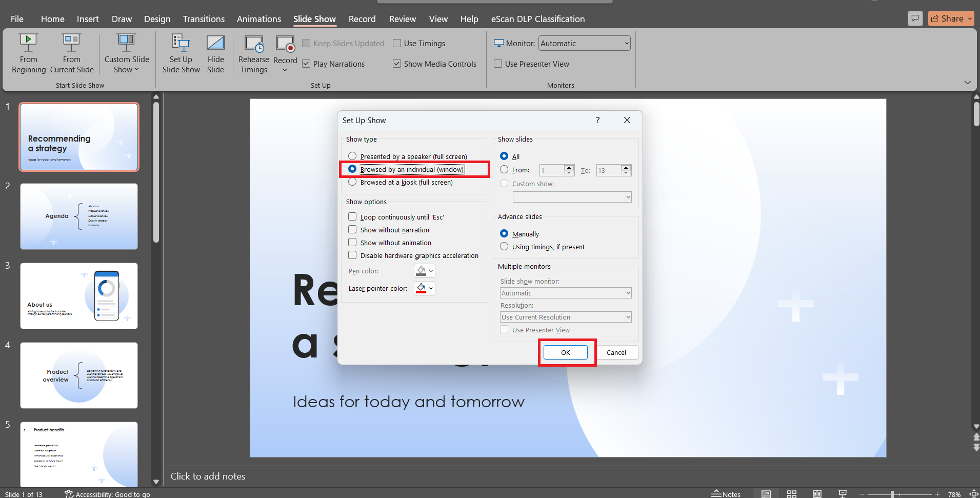Expand the Custom Slide Show dropdown
The image size is (980, 498).
click(127, 64)
